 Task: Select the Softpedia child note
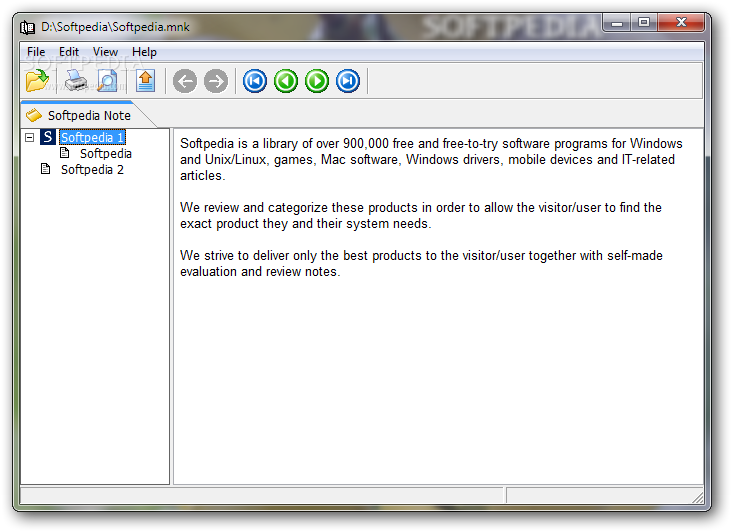click(x=106, y=153)
